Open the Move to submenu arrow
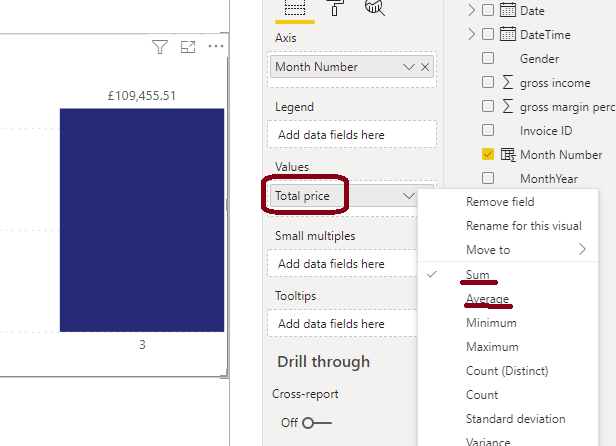 (x=582, y=249)
